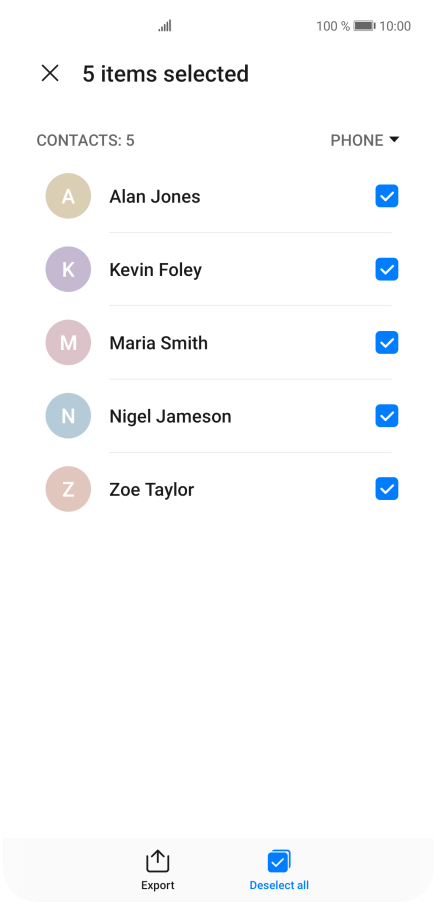Tap the arrow beside PHONE
Image resolution: width=437 pixels, height=902 pixels.
(x=394, y=139)
